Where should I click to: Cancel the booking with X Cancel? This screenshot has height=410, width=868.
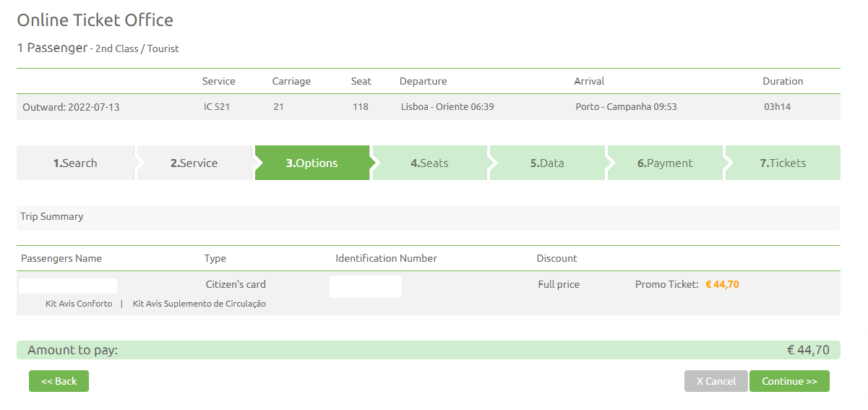click(x=716, y=381)
